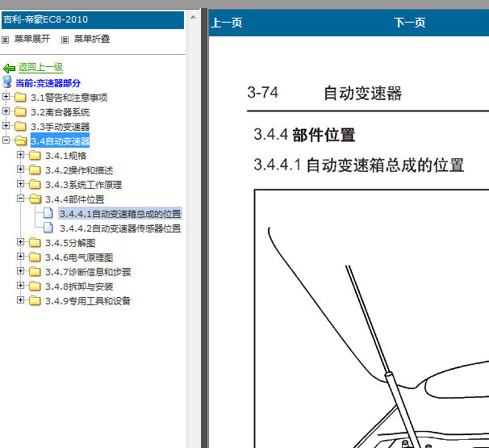Screen dimensions: 489x448
Task: Collapse the 3.4自动变速器 node
Action: (6, 140)
